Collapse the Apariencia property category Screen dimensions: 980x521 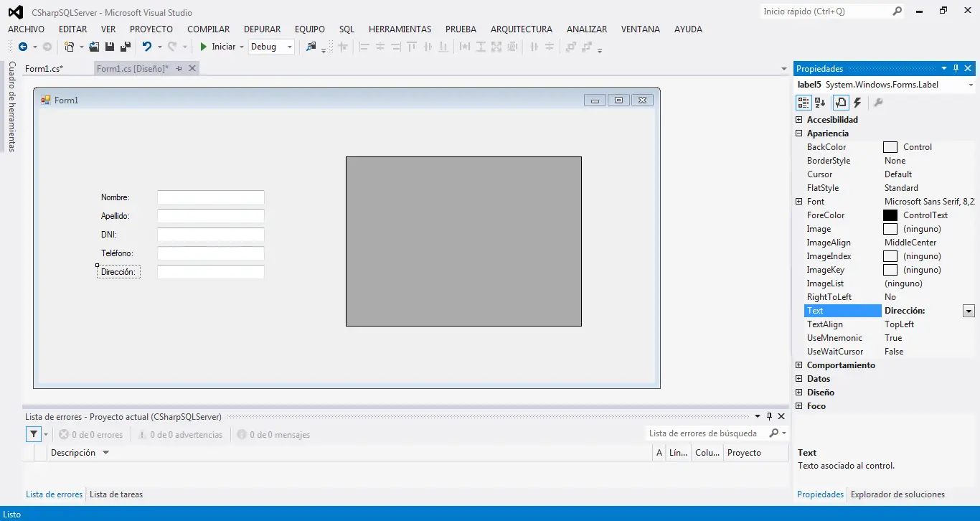coord(799,133)
